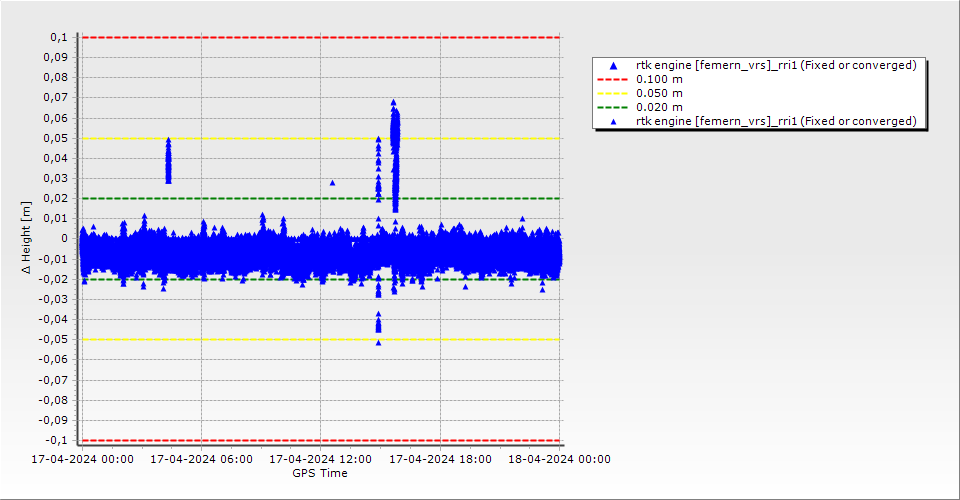
Task: Select the red dashed 0.100 m legend line
Action: tap(614, 79)
